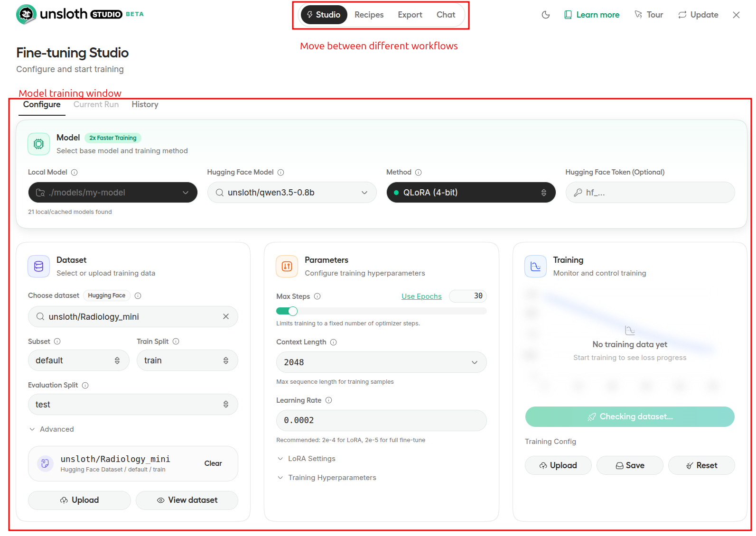Click info icon next to Context Length
Image resolution: width=756 pixels, height=536 pixels.
point(334,342)
